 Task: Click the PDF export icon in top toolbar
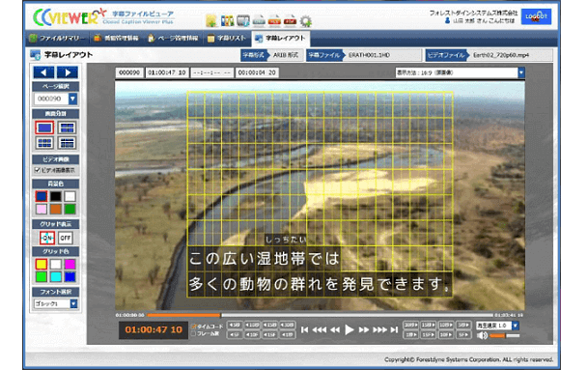click(x=290, y=20)
